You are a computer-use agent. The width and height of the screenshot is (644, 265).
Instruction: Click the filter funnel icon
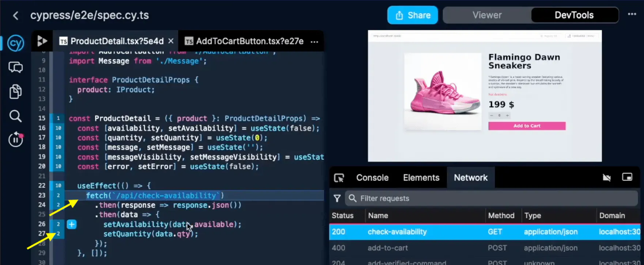(337, 198)
